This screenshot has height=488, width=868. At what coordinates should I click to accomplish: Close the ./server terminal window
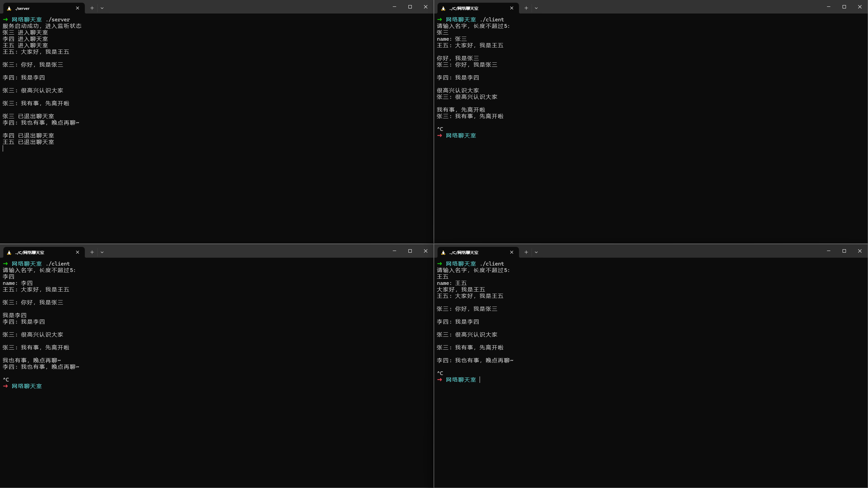point(426,7)
